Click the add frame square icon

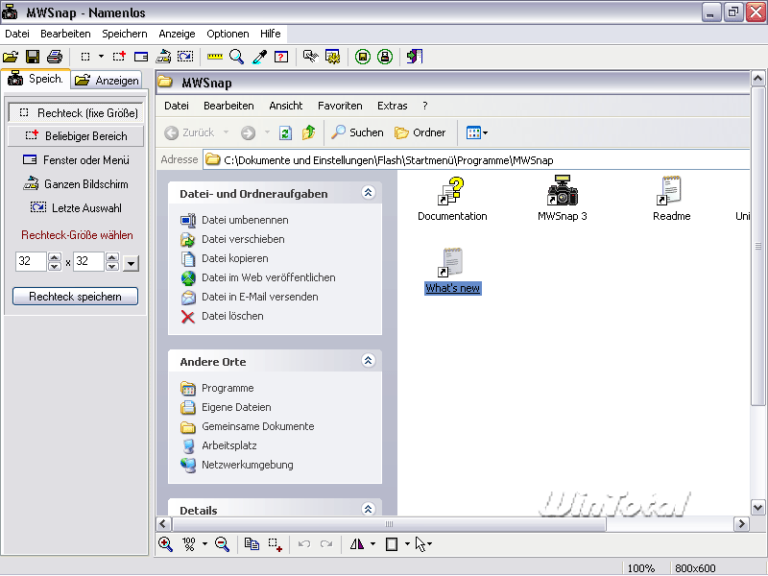(x=391, y=544)
